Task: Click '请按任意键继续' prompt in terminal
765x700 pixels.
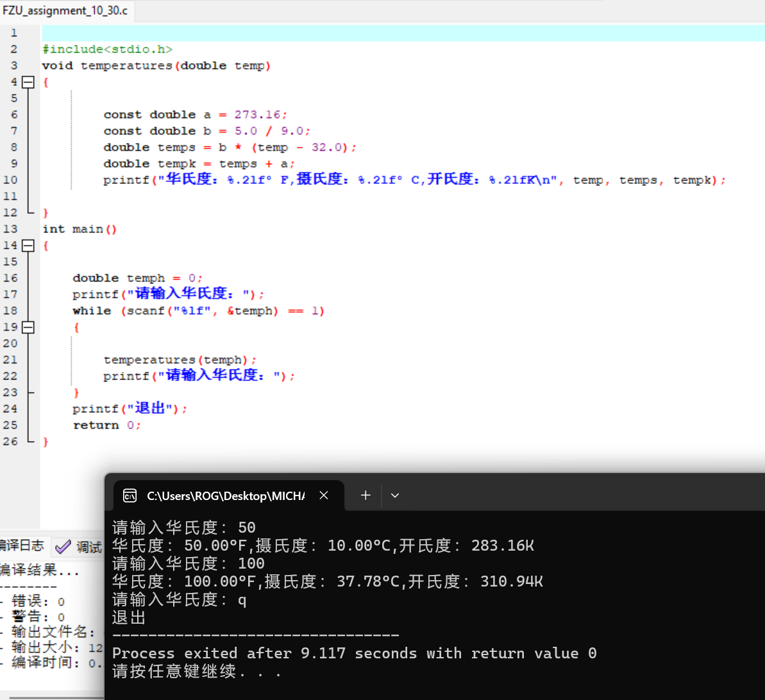Action: pyautogui.click(x=197, y=671)
